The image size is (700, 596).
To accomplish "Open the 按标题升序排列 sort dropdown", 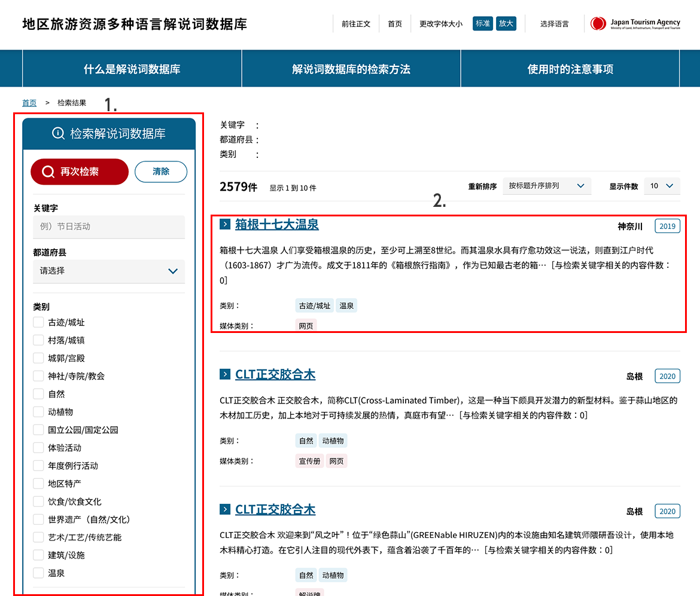I will pyautogui.click(x=547, y=185).
